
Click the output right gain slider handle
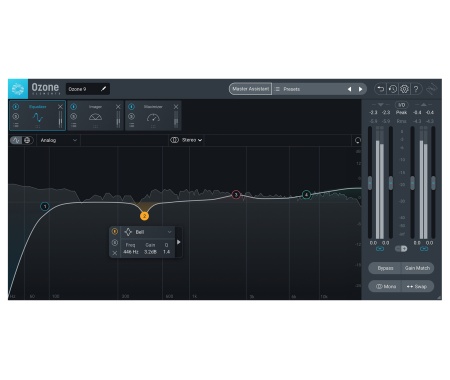pyautogui.click(x=433, y=183)
